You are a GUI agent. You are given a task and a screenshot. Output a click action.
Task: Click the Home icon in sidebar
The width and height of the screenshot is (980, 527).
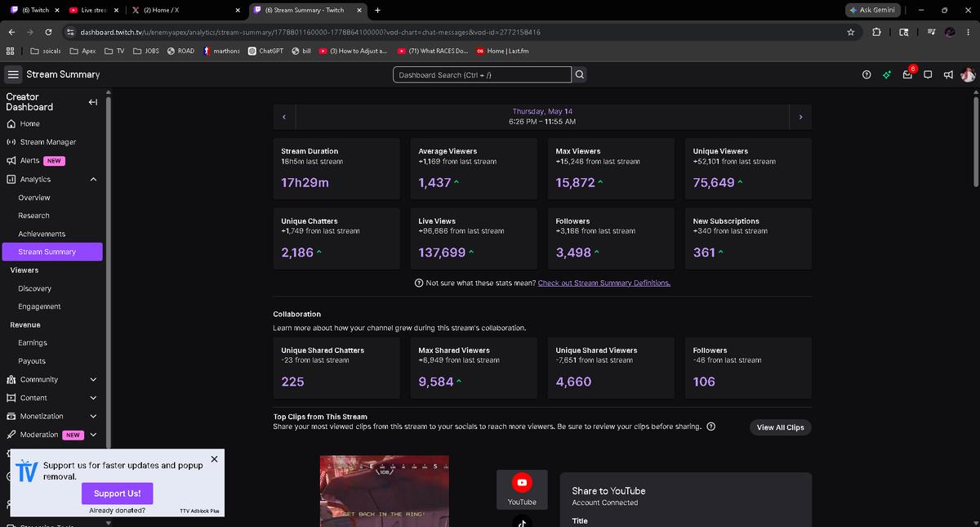coord(11,124)
